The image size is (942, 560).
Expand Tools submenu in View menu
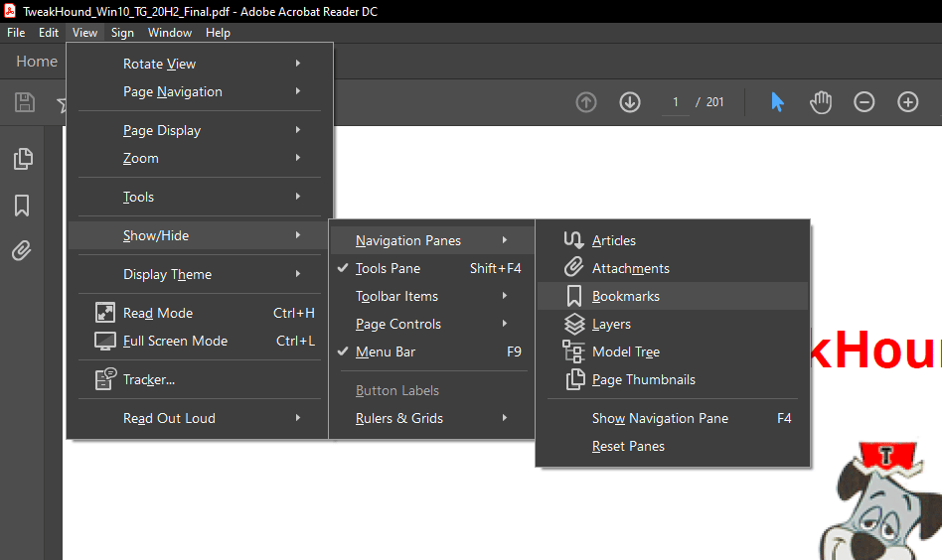200,197
